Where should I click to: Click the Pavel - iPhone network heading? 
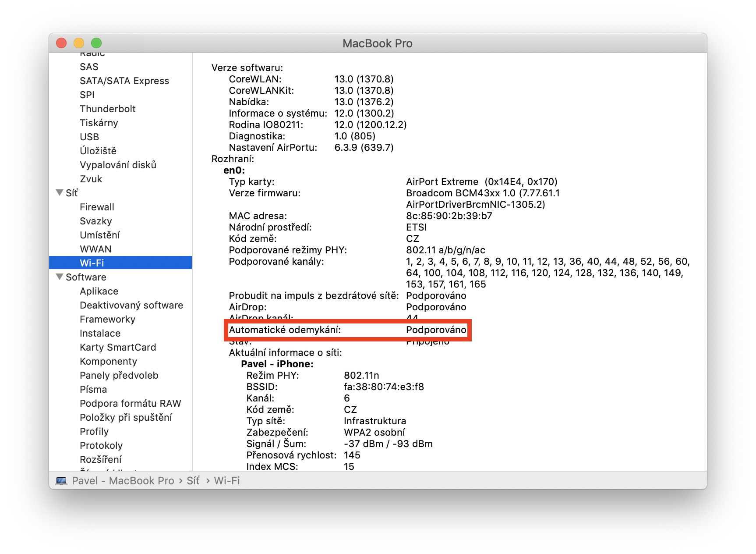coord(277,364)
